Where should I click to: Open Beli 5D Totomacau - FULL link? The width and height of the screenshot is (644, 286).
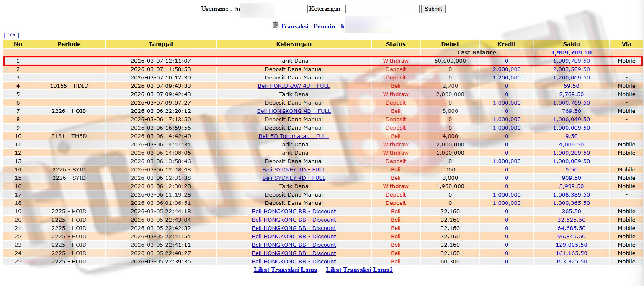pos(294,136)
